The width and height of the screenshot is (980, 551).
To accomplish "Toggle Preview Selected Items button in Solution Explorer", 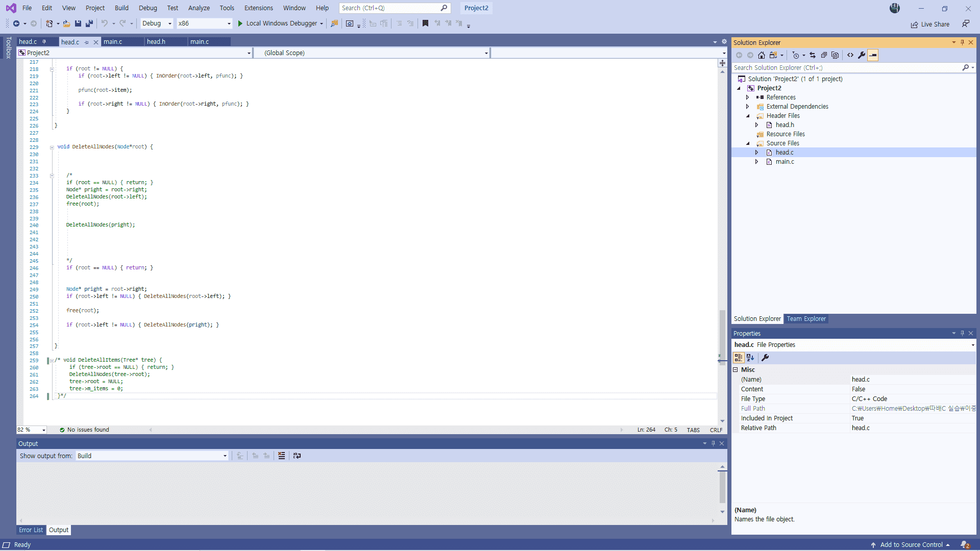I will [873, 55].
